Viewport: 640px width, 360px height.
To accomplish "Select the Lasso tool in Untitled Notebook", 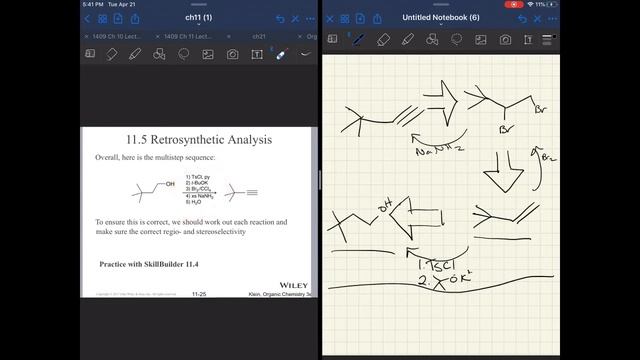I will tap(456, 39).
